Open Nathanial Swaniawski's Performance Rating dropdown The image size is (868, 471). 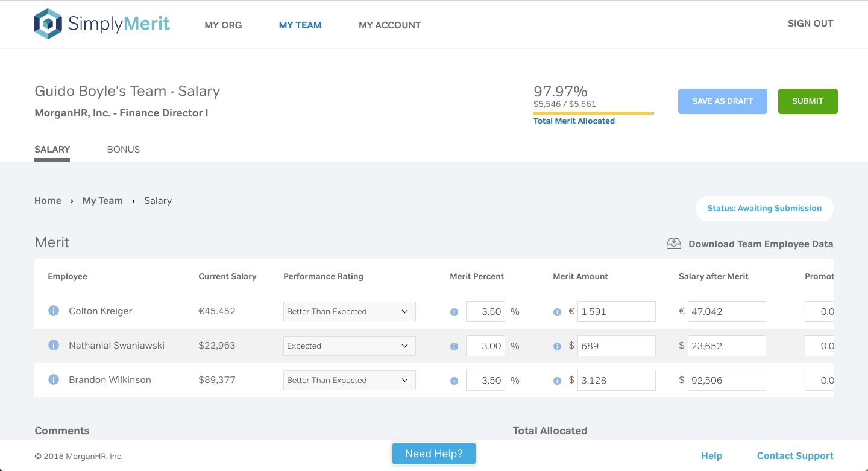(x=349, y=346)
